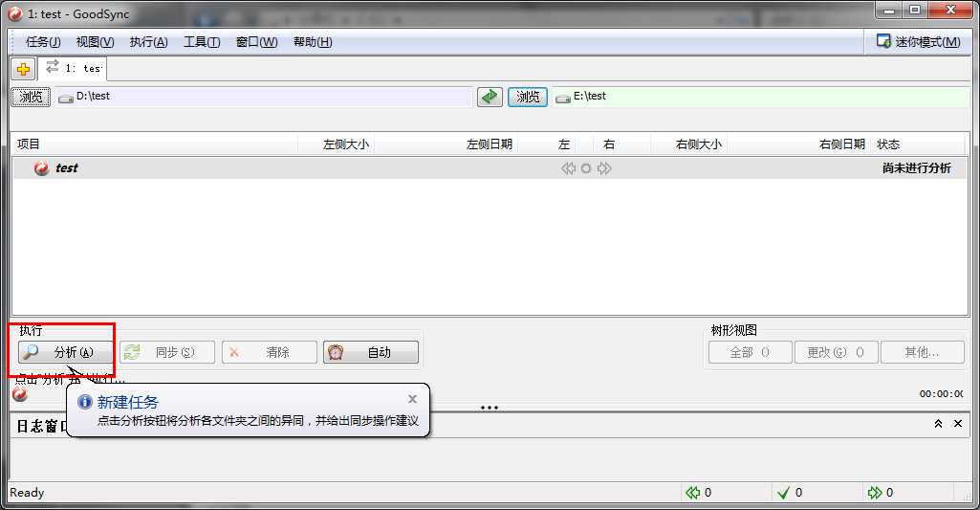Click the magnifier icon on the 分析 button
This screenshot has width=980, height=510.
click(x=31, y=352)
